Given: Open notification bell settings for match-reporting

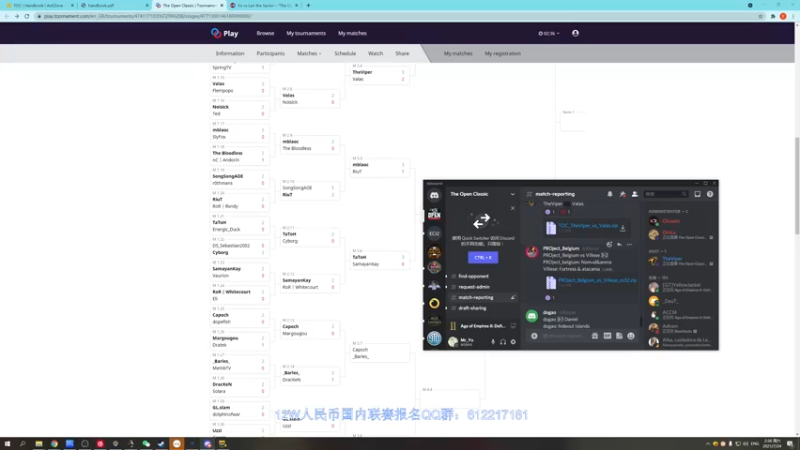Looking at the screenshot, I should coord(610,194).
